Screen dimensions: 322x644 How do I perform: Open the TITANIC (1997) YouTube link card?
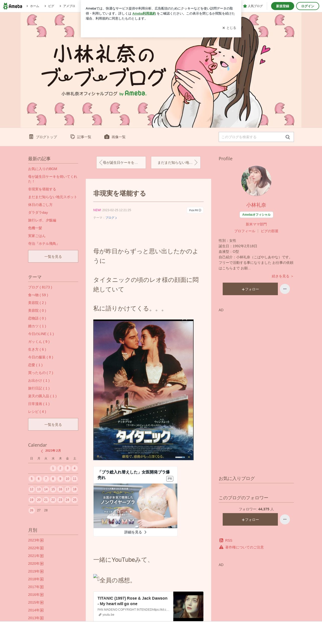tap(148, 606)
